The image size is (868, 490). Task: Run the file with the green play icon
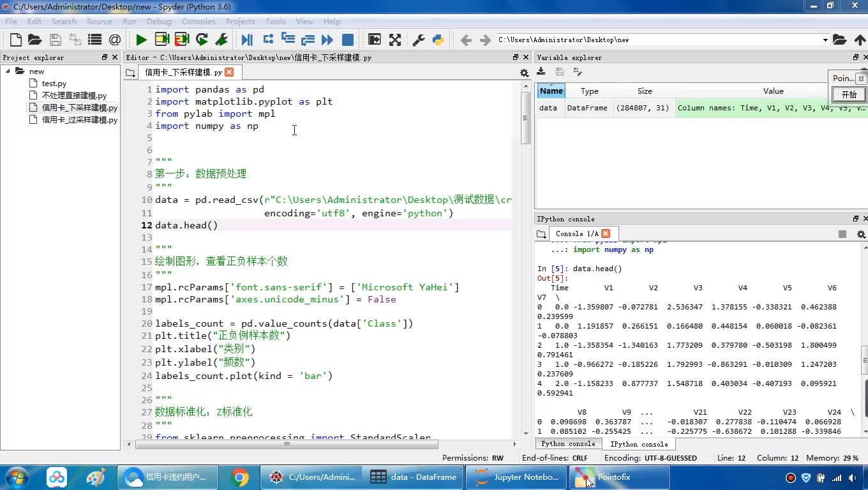click(141, 40)
